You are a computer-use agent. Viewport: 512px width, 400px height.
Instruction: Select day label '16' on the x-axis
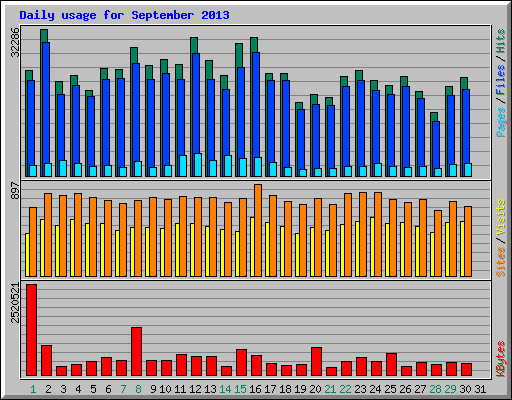pos(255,389)
